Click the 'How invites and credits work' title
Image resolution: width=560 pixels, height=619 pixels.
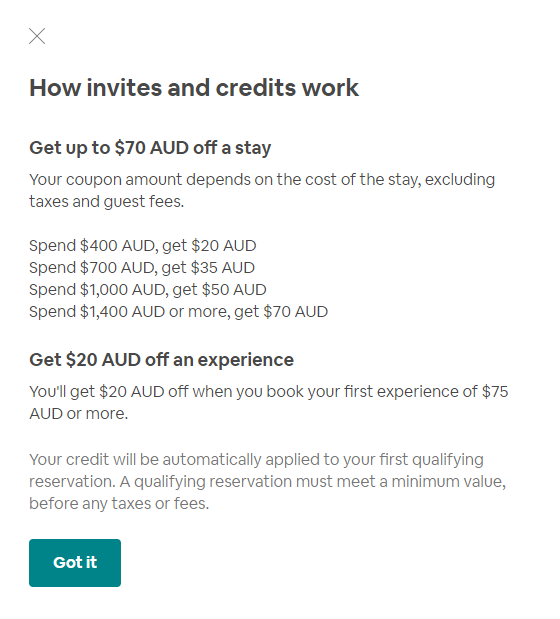(x=194, y=88)
